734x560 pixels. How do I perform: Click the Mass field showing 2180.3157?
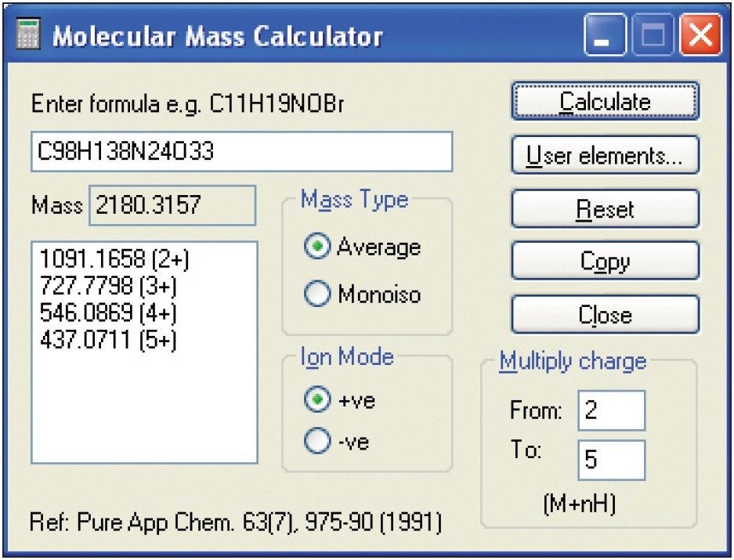pyautogui.click(x=172, y=205)
